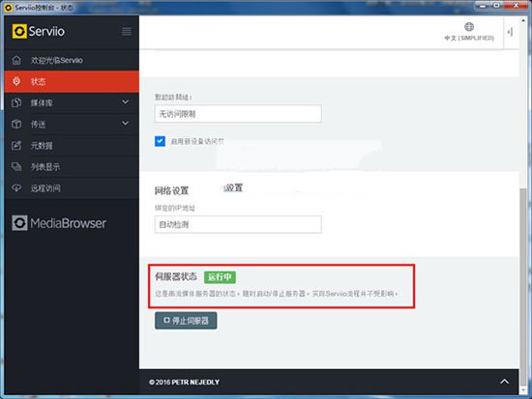Open the 远程访问 remote access item
The image size is (532, 399).
click(x=72, y=188)
